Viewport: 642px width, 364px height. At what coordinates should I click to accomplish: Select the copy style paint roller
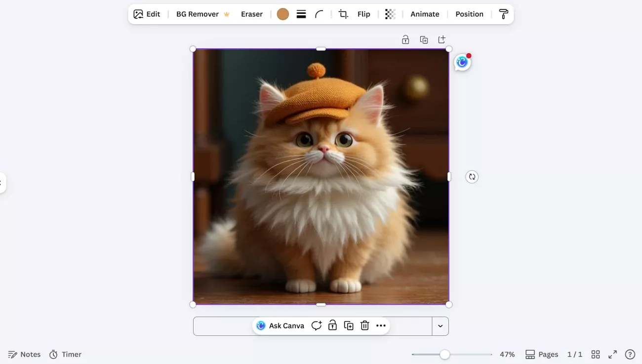pyautogui.click(x=503, y=14)
